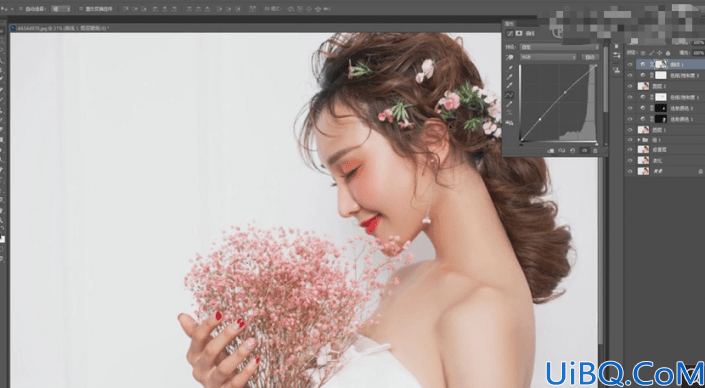Screen dimensions: 705x388
Task: Select the Properties panel tab
Action: 509,23
